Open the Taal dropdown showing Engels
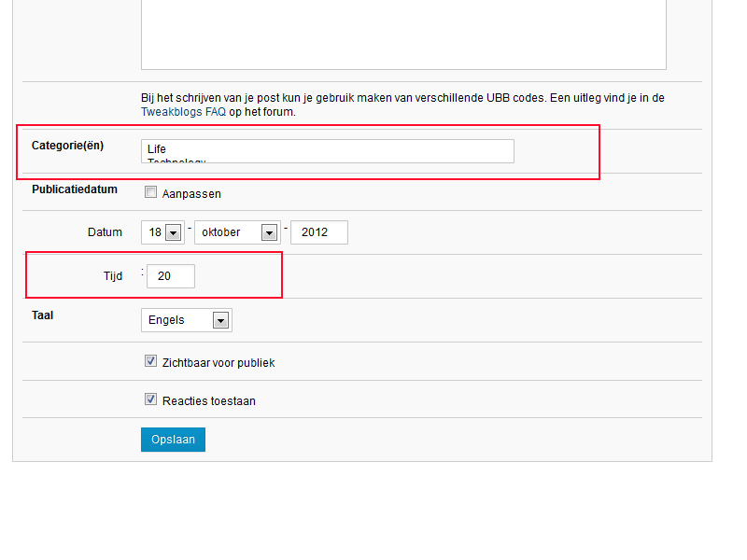 tap(187, 320)
